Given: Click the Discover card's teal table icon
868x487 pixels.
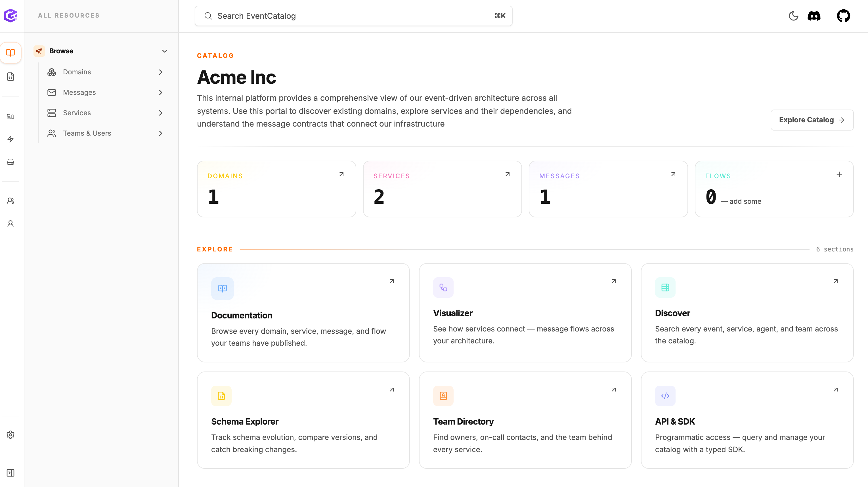Looking at the screenshot, I should coord(665,287).
